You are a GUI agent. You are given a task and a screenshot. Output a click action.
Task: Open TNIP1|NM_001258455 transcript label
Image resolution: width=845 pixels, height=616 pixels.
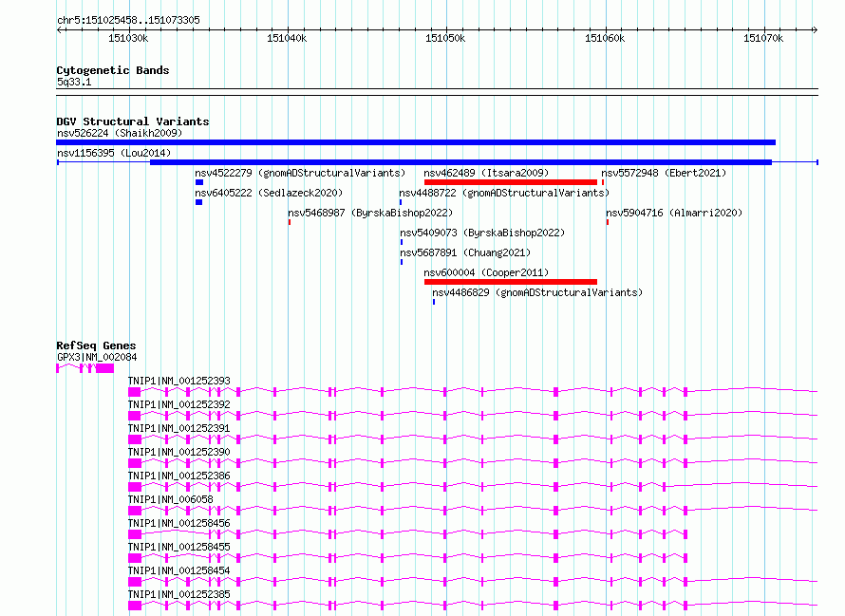pyautogui.click(x=178, y=547)
